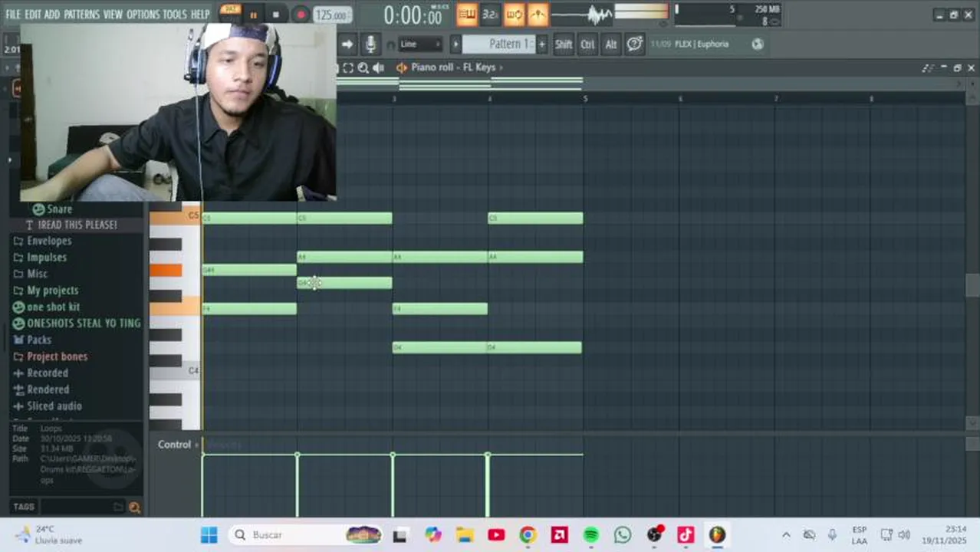Viewport: 980px width, 552px height.
Task: Open Spotify from the taskbar
Action: (x=591, y=534)
